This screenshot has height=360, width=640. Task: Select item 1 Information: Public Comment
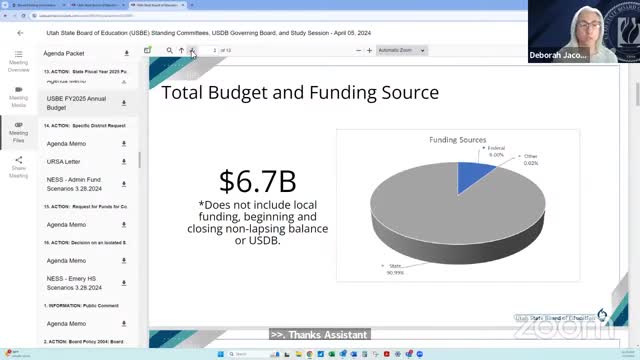click(x=81, y=305)
